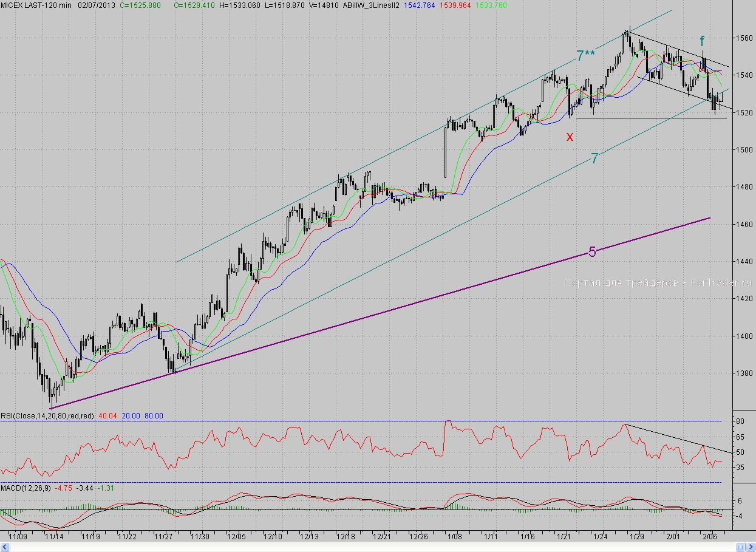Click the RSI current value '40.04'
The width and height of the screenshot is (756, 552).
click(x=107, y=416)
